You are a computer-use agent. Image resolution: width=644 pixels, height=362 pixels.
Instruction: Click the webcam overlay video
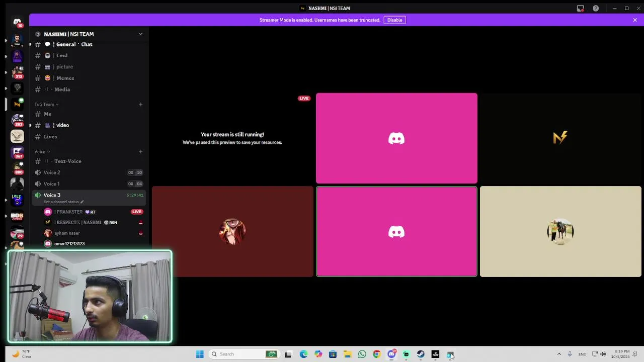90,297
